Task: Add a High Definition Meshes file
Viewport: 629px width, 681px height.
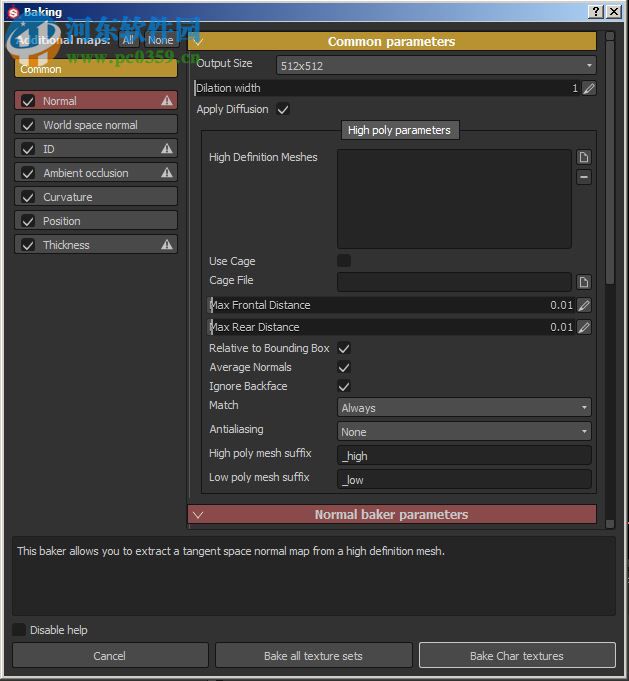Action: point(584,157)
